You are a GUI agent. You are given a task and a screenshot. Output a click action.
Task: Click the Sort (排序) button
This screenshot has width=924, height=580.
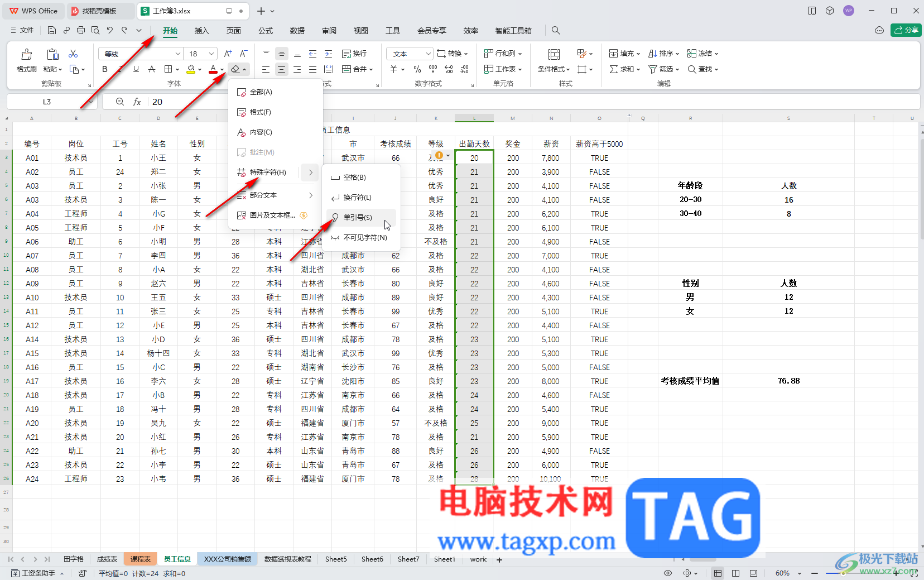663,54
